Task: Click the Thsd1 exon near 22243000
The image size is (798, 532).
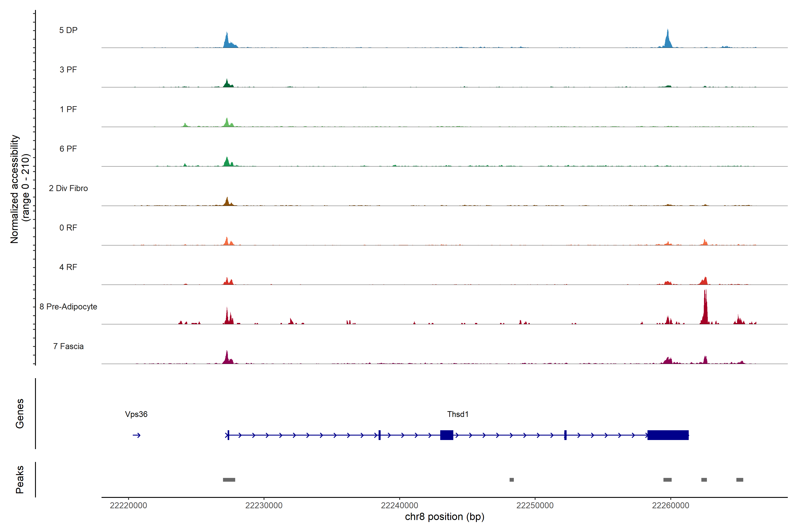Action: click(x=446, y=435)
